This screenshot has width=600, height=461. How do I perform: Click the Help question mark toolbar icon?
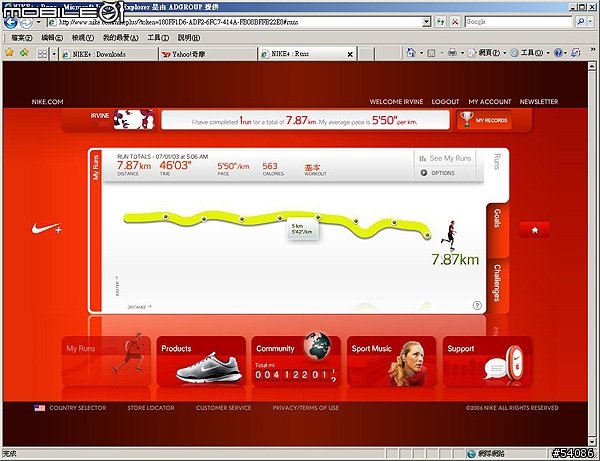[558, 53]
